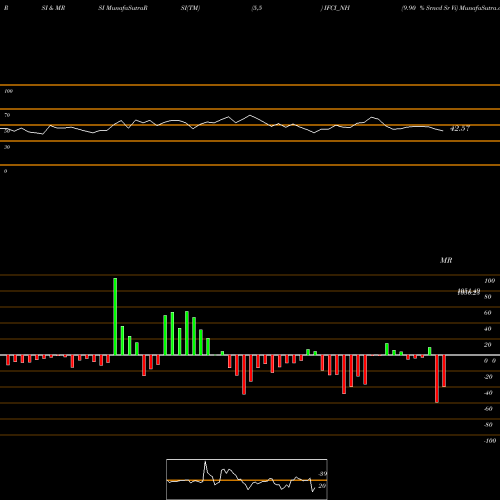The height and width of the screenshot is (500, 500).
Task: Click the RSI current value 42.57 label
Action: click(460, 128)
